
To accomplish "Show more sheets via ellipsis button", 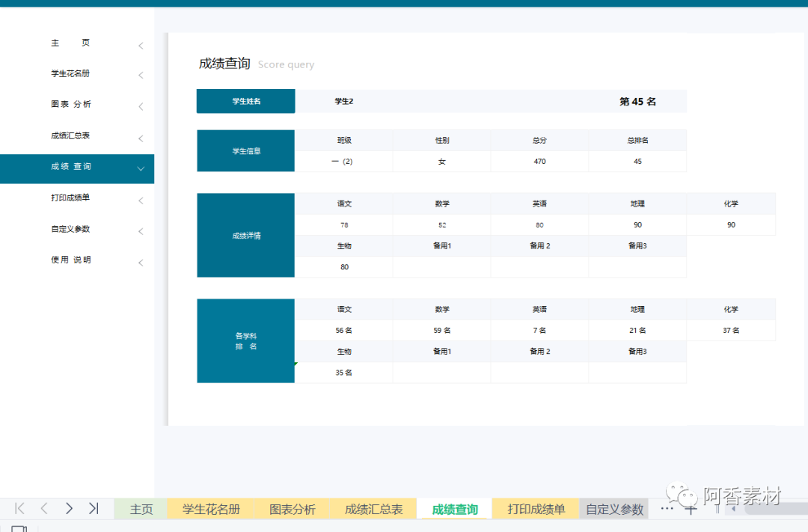I will [x=667, y=508].
